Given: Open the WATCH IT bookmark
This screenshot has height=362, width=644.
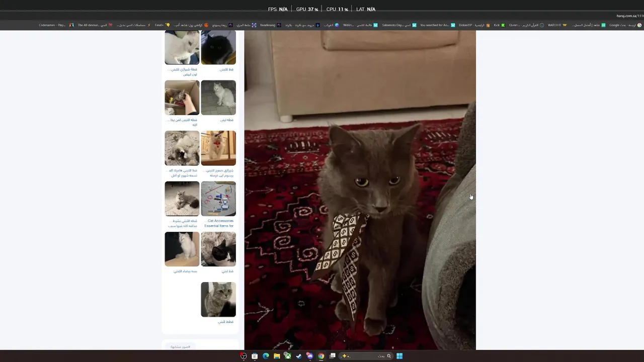Looking at the screenshot, I should tap(557, 25).
